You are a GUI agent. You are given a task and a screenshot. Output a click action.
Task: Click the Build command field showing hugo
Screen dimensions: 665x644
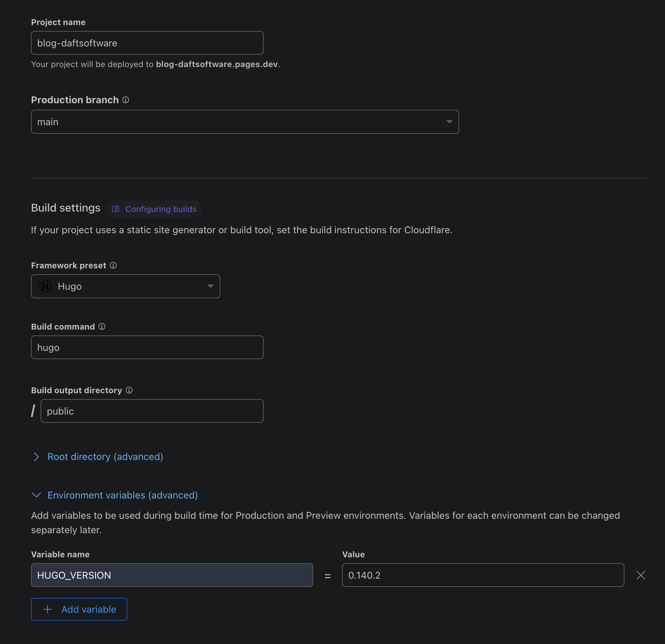[x=147, y=347]
